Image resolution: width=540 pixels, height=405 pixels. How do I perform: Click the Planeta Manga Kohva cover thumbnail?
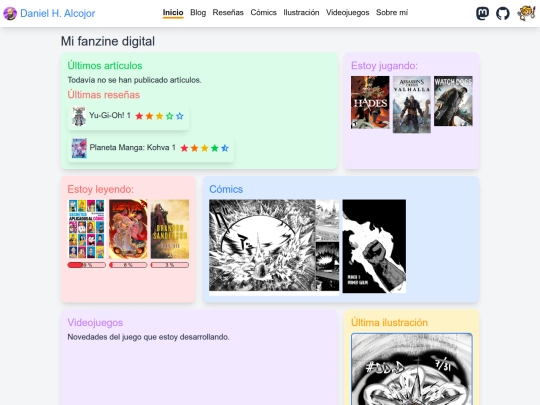click(x=79, y=148)
